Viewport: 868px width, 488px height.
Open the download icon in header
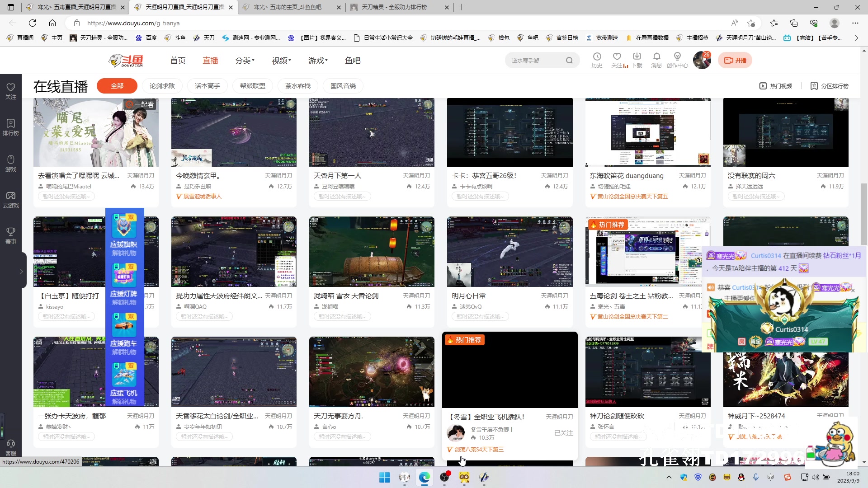pos(637,56)
